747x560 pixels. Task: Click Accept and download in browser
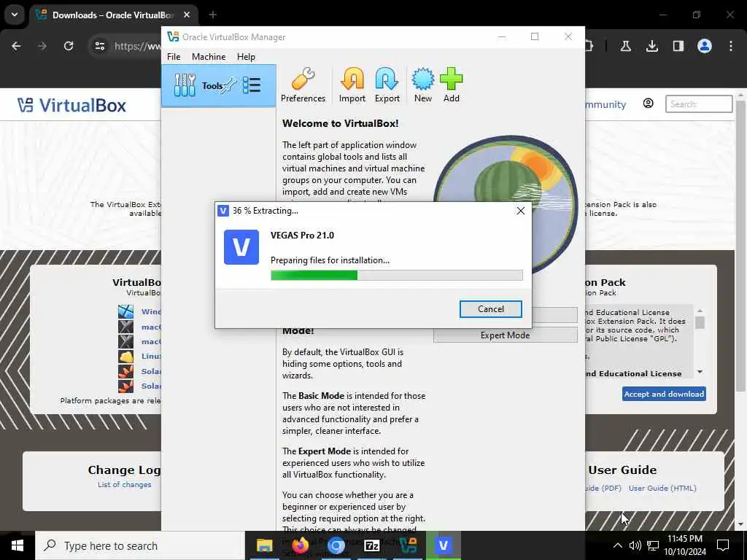pyautogui.click(x=664, y=394)
